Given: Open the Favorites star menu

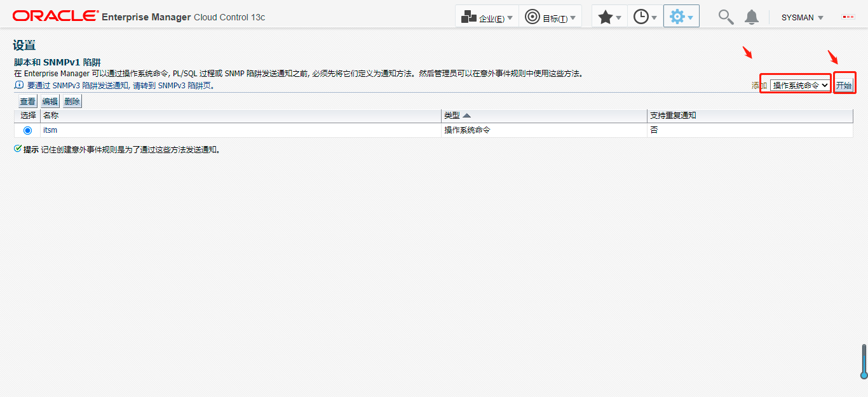Looking at the screenshot, I should pos(609,17).
